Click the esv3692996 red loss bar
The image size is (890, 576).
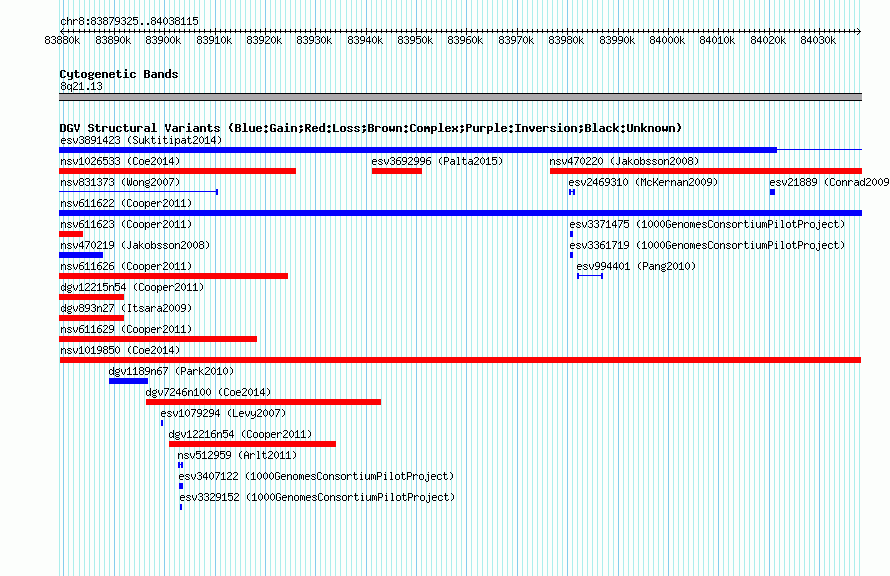click(x=397, y=171)
